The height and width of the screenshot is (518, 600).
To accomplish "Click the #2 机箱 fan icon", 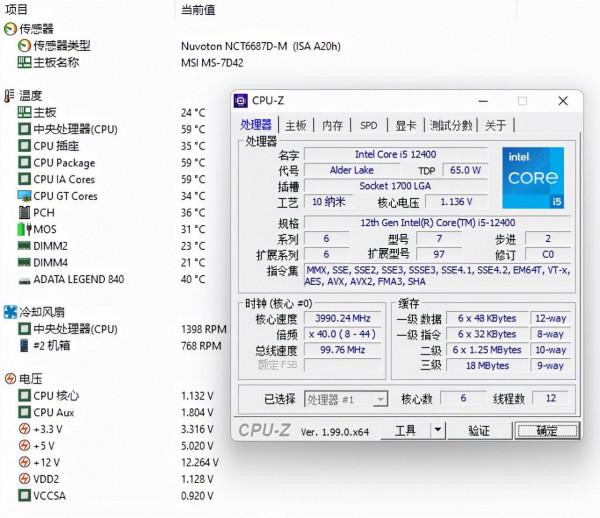I will click(x=24, y=345).
